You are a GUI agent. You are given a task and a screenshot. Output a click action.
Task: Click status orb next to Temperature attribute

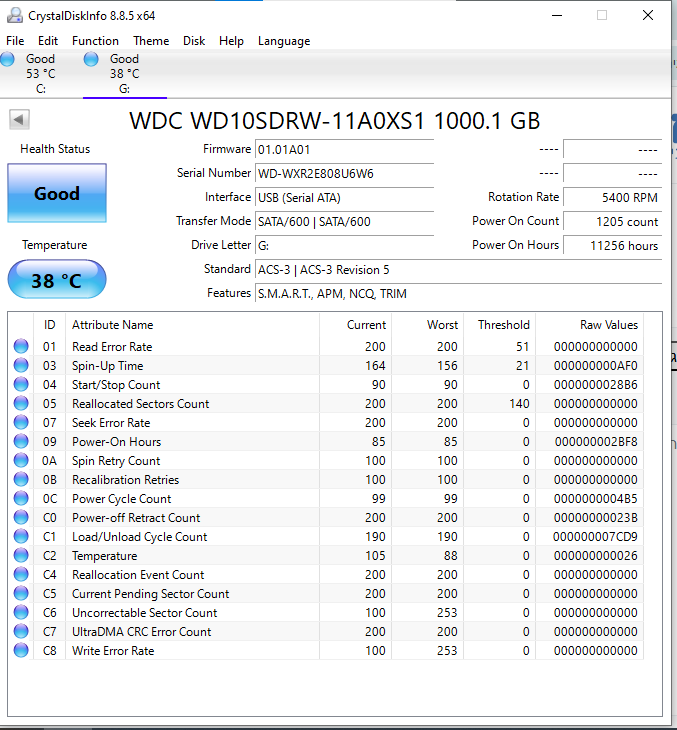pos(21,556)
